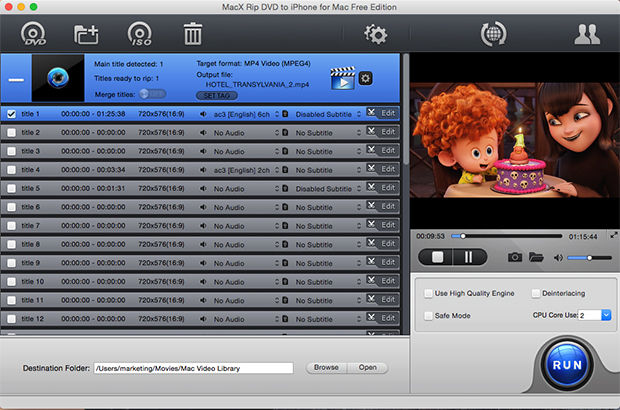Take a snapshot with camera icon
The width and height of the screenshot is (620, 410).
click(514, 257)
